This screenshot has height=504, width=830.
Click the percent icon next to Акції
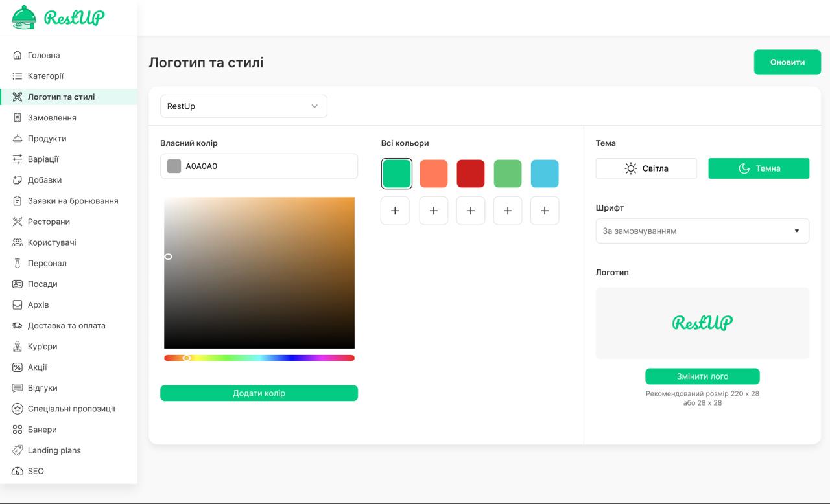(18, 367)
